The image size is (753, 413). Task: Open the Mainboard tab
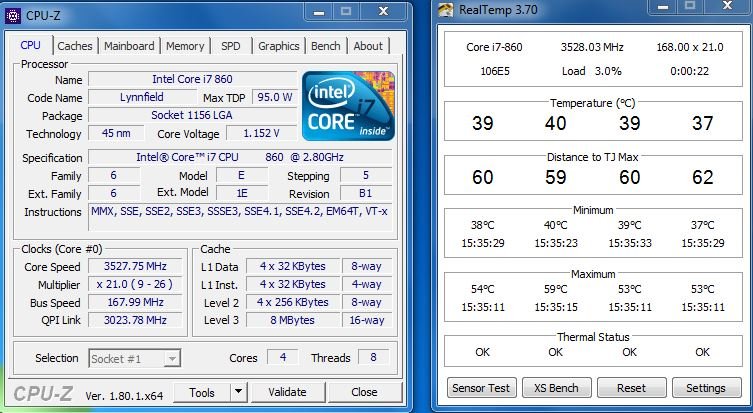(129, 46)
